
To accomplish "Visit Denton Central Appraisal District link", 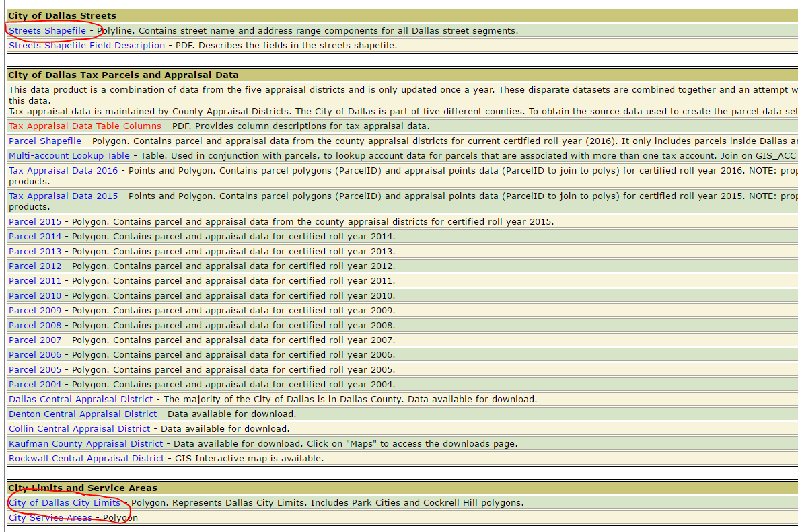I will pos(83,414).
